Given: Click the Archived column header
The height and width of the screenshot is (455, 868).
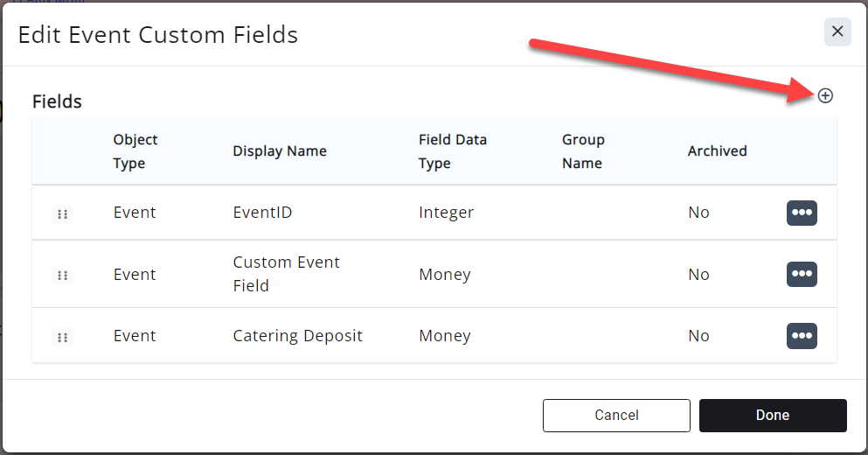Looking at the screenshot, I should 717,151.
